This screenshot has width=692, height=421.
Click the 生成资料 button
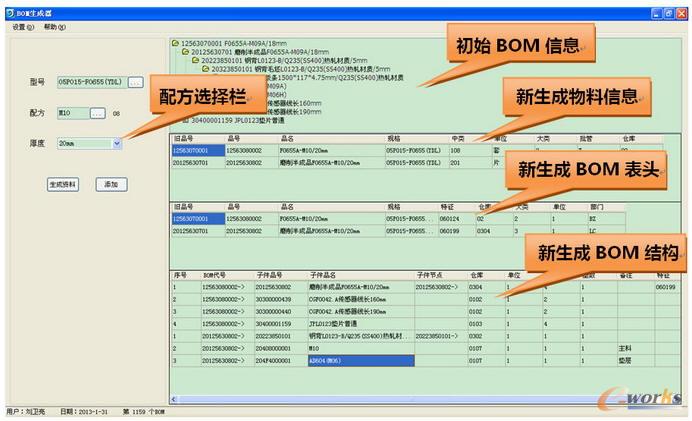[x=62, y=184]
